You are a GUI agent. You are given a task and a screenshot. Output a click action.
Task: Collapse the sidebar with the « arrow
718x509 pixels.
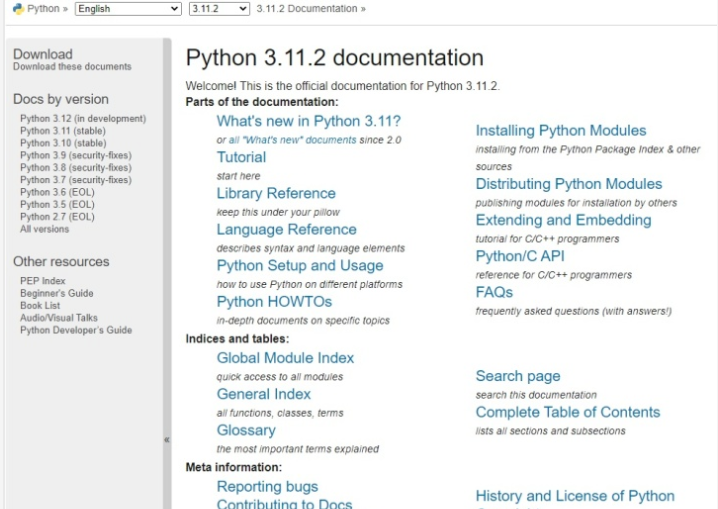[167, 440]
